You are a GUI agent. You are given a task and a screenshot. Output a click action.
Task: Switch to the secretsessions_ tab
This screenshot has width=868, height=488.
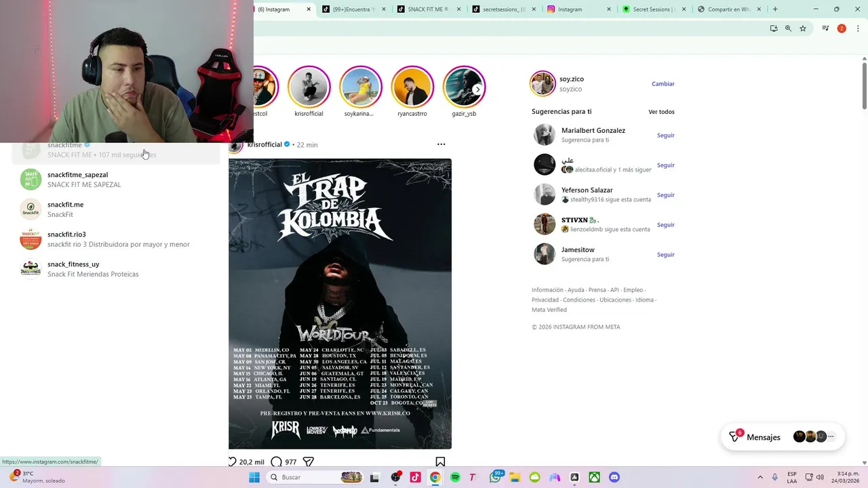click(503, 9)
